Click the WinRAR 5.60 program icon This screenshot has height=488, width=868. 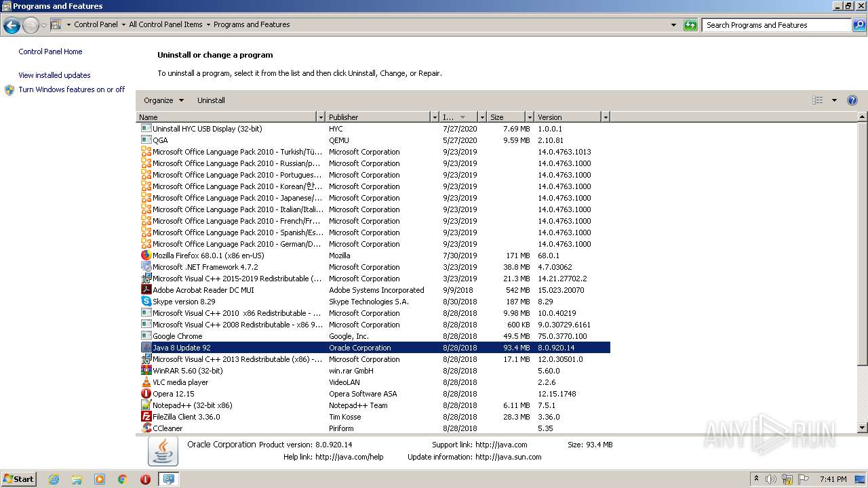[x=146, y=371]
